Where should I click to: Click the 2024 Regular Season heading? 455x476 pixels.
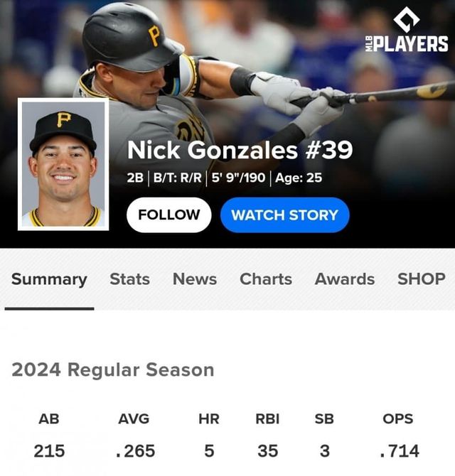112,369
